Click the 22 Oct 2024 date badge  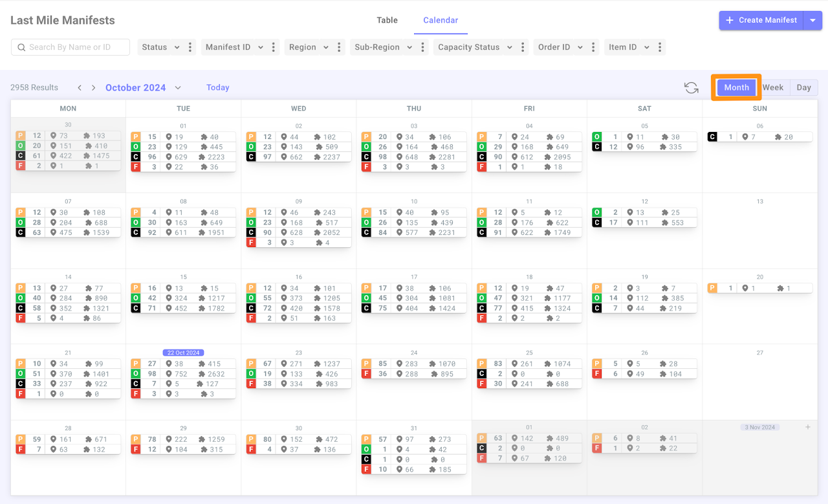[x=183, y=353]
